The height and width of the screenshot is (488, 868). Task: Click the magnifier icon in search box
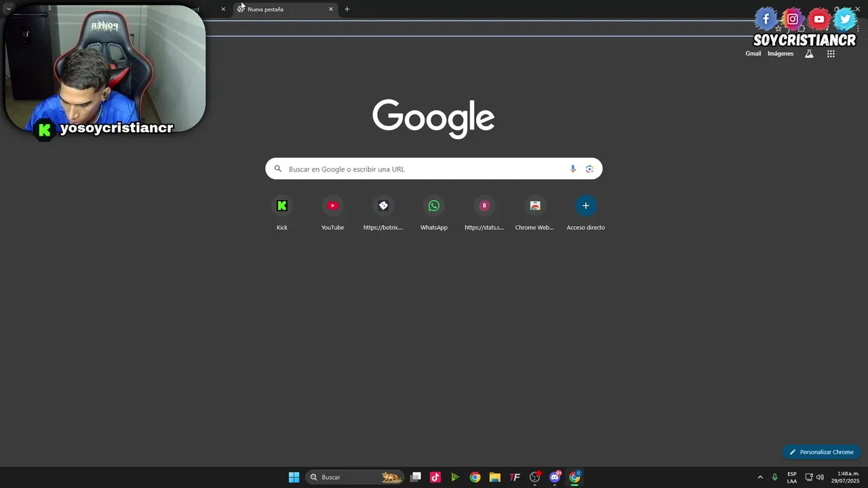(x=277, y=169)
